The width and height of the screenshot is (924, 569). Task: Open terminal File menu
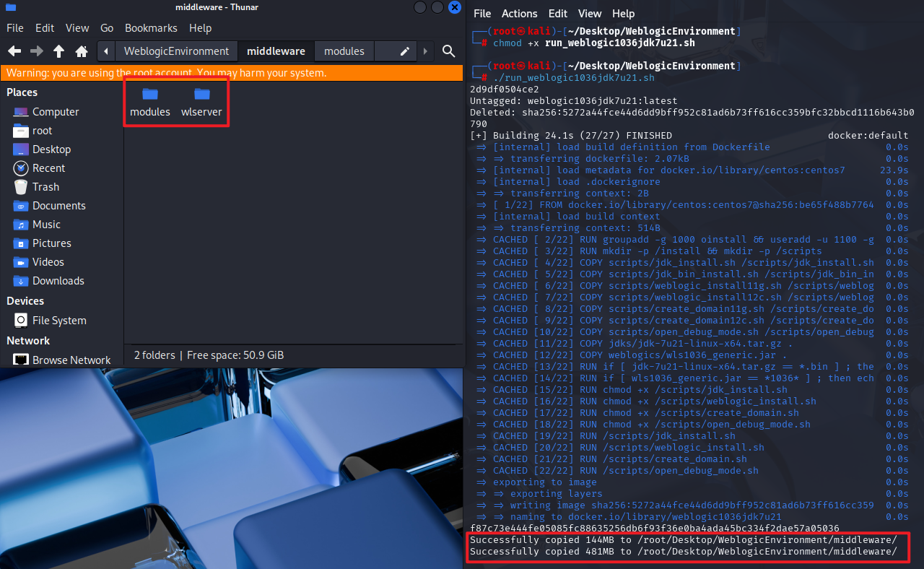click(482, 14)
